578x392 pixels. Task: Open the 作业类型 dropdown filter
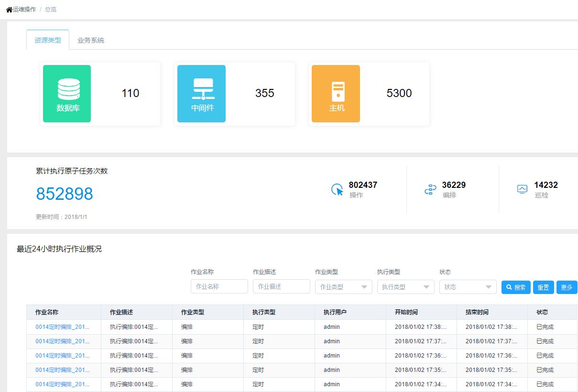343,287
